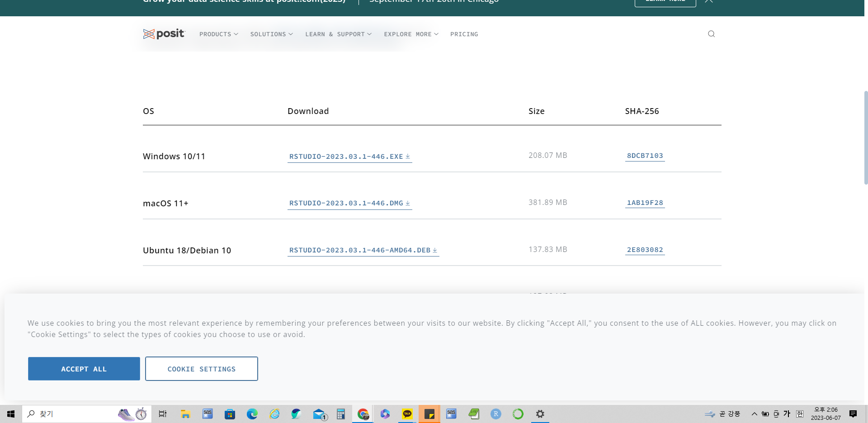Open Cookie Settings
Screen dimensions: 868x423
(x=202, y=369)
